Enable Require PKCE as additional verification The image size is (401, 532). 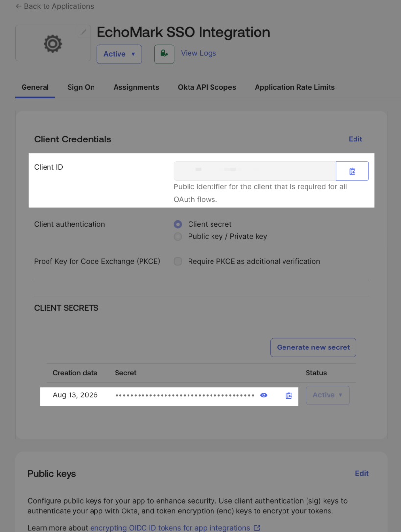coord(178,261)
